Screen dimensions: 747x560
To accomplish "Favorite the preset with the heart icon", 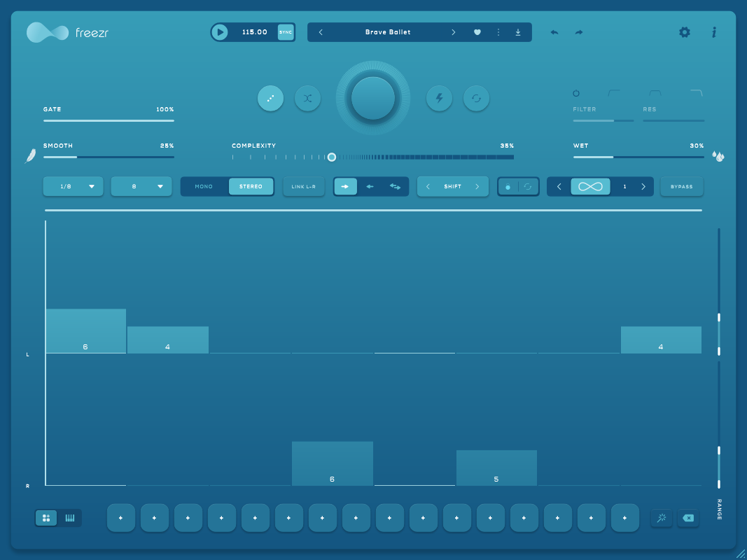I will [477, 32].
